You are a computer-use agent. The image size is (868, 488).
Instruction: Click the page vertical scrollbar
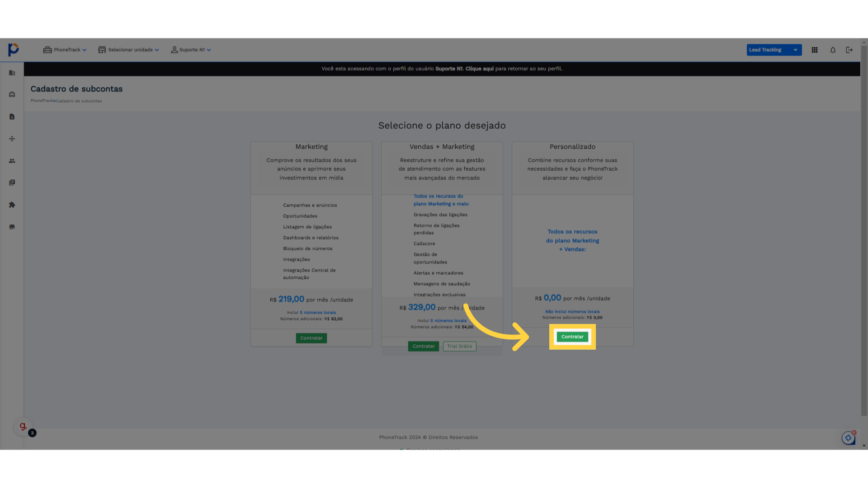864,230
